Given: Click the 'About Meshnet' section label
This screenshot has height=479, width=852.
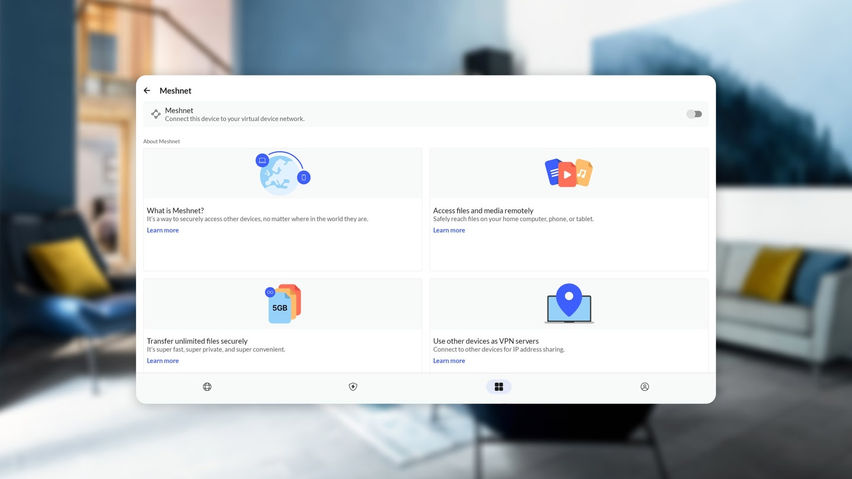Looking at the screenshot, I should click(161, 141).
